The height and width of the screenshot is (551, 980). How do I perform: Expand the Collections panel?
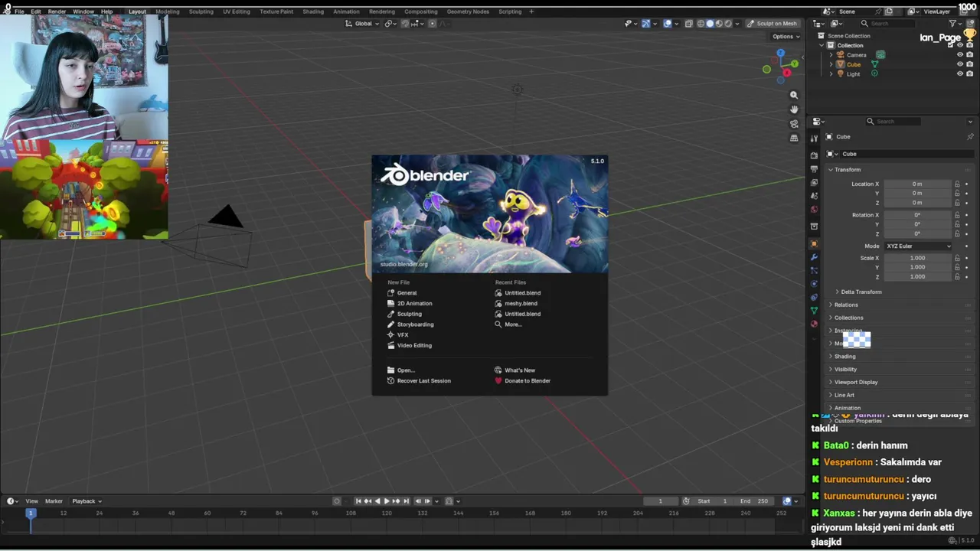[x=848, y=318]
